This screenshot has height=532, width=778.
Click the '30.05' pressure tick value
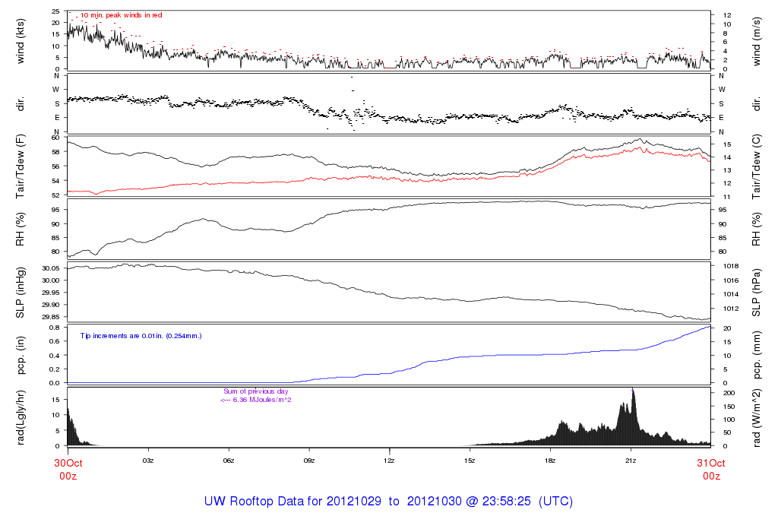coord(51,268)
